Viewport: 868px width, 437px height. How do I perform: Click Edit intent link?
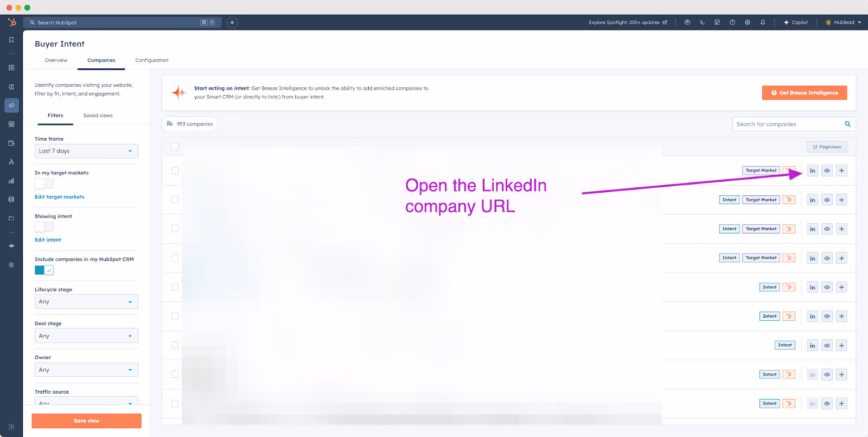tap(48, 240)
